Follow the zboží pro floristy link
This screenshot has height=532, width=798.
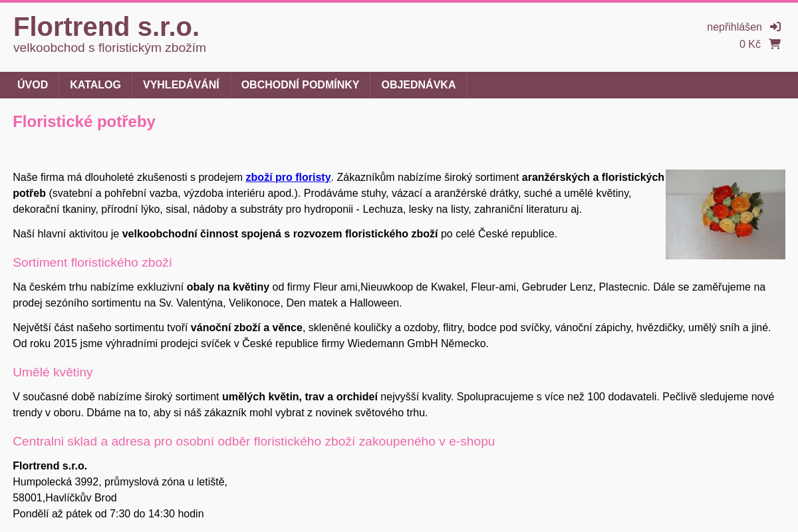(x=288, y=178)
